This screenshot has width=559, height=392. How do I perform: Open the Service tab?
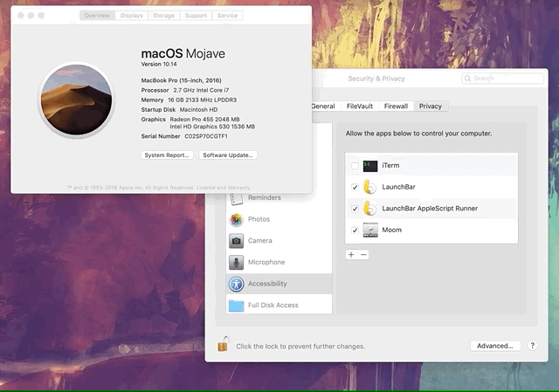[x=227, y=16]
